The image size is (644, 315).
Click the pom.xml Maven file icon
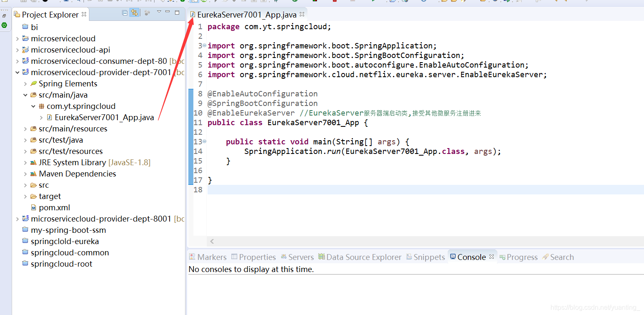click(x=33, y=207)
